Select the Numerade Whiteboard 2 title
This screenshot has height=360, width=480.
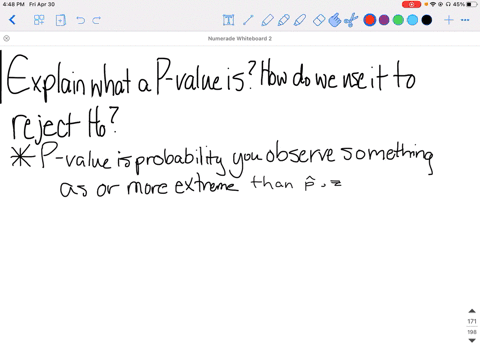(240, 39)
